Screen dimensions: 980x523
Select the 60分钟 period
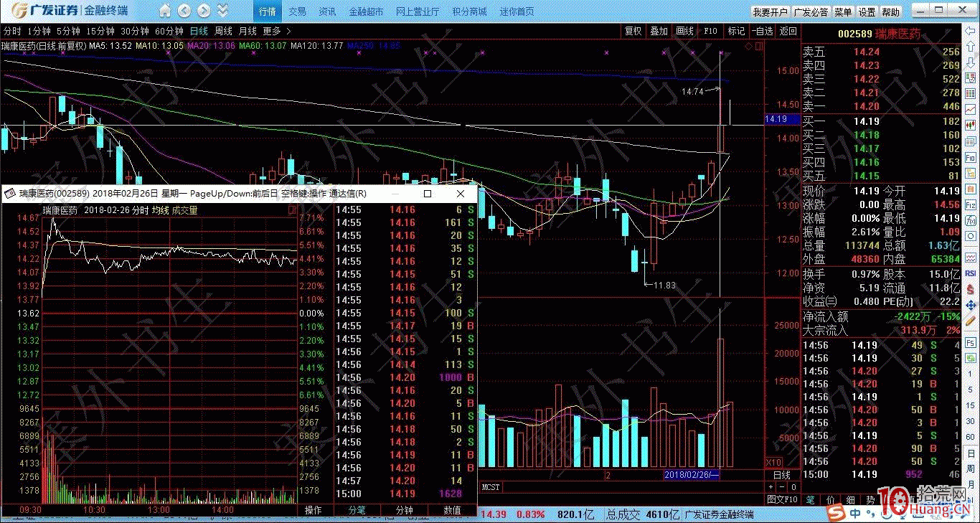tap(169, 32)
